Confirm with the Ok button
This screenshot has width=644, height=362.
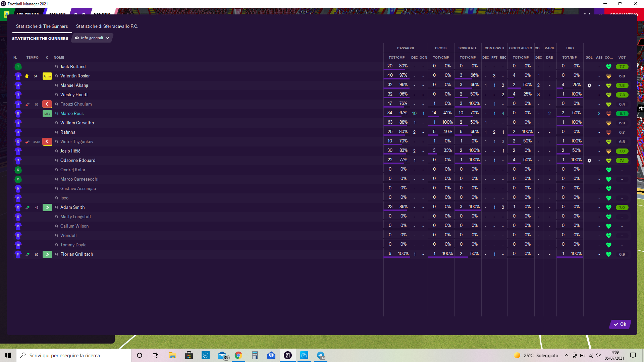pyautogui.click(x=620, y=324)
